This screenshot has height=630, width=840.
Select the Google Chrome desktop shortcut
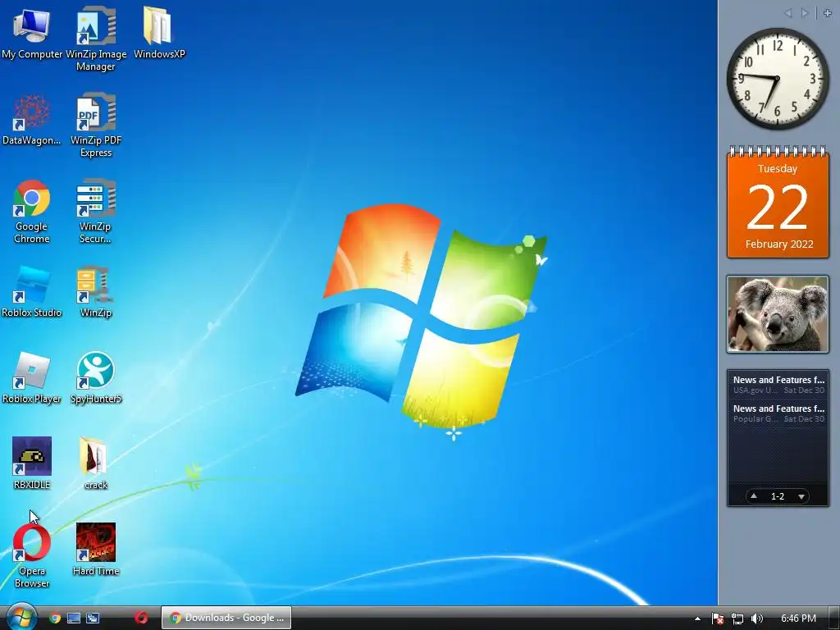tap(32, 212)
